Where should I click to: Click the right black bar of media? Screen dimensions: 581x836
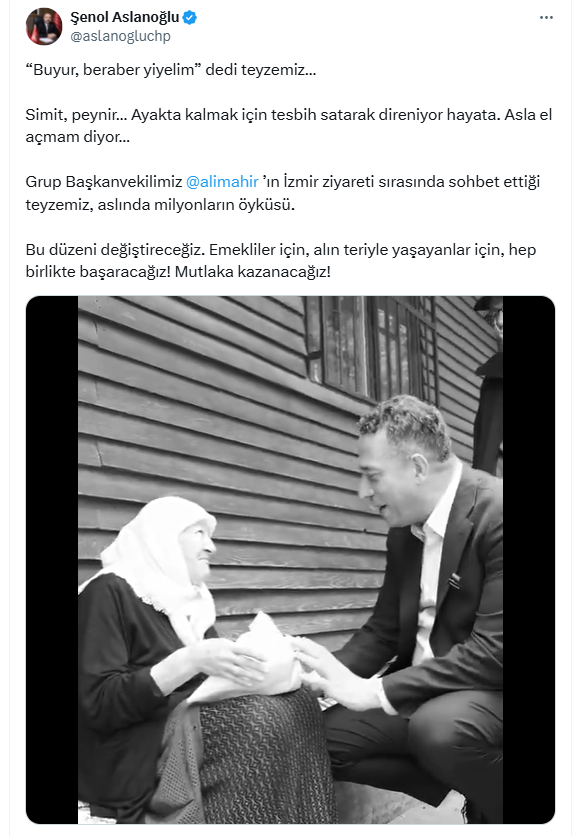click(529, 560)
